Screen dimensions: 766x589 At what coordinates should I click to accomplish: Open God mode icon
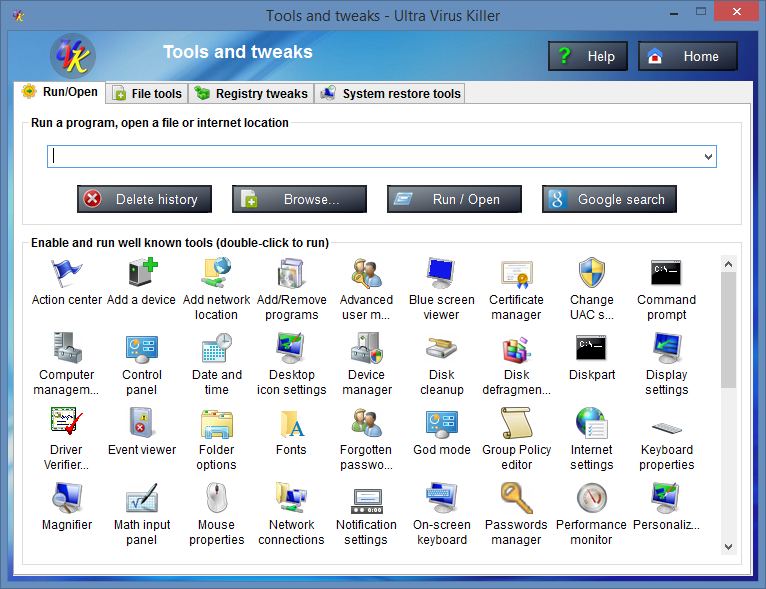tap(442, 423)
